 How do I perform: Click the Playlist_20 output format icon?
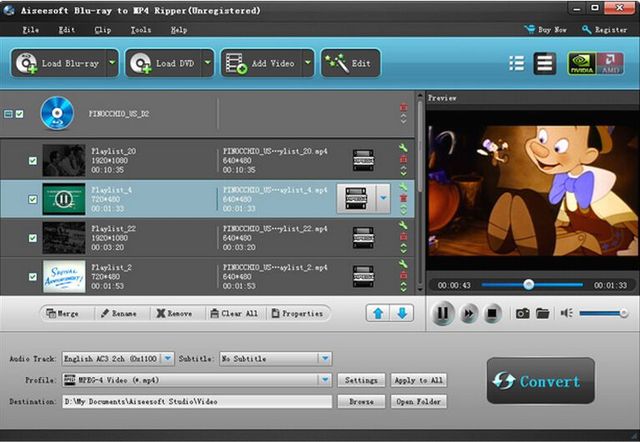point(363,160)
